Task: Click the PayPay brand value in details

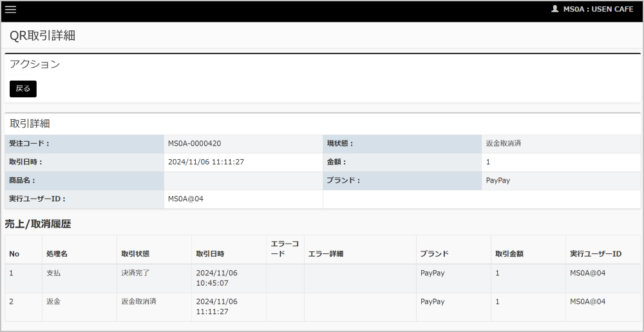Action: [x=497, y=181]
